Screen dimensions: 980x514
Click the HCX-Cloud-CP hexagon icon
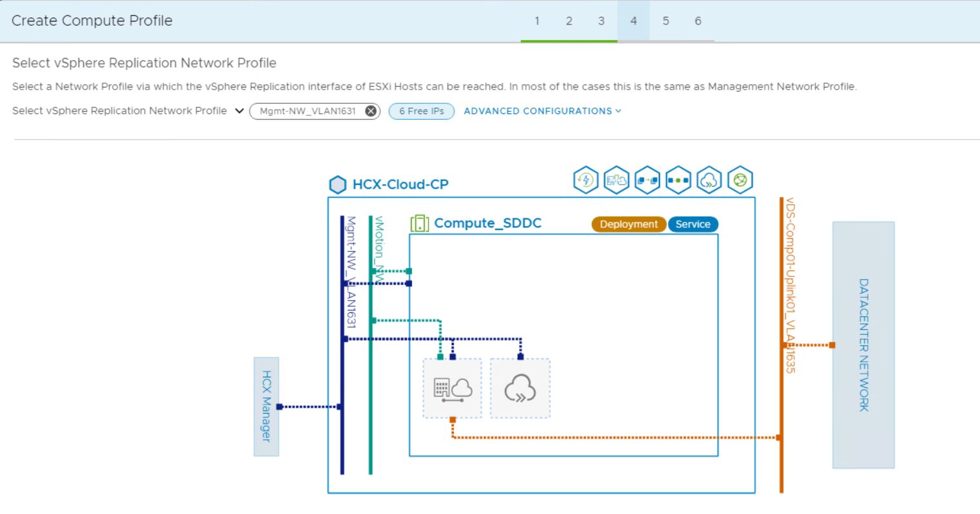pos(337,185)
